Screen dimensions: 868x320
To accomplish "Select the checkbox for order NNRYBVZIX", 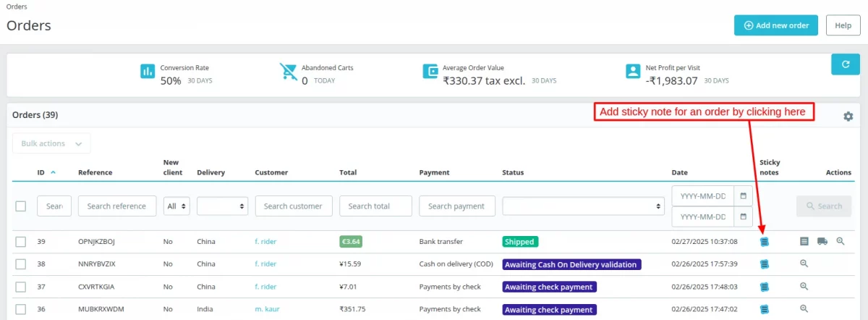I will (21, 264).
